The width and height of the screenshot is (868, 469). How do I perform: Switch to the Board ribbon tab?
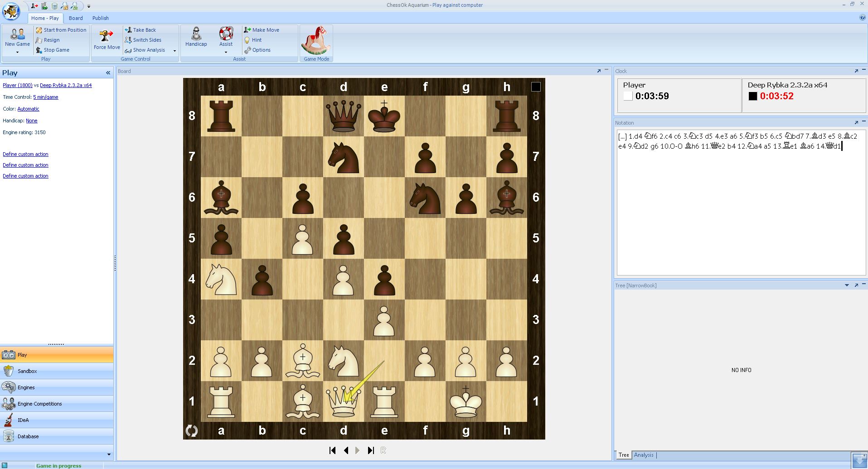(76, 18)
